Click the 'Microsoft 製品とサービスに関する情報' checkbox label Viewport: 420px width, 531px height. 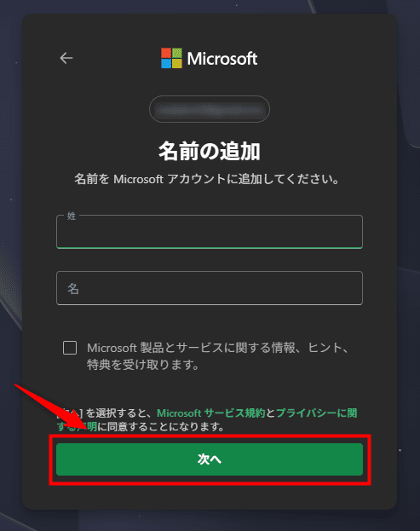tap(191, 348)
